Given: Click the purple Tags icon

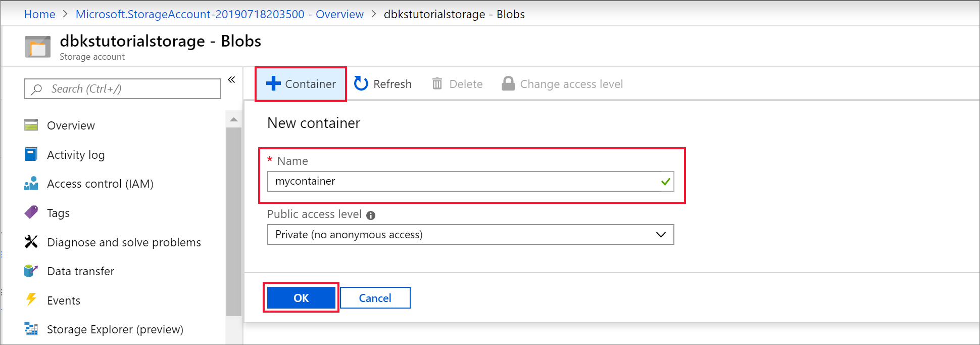Looking at the screenshot, I should coord(31,212).
